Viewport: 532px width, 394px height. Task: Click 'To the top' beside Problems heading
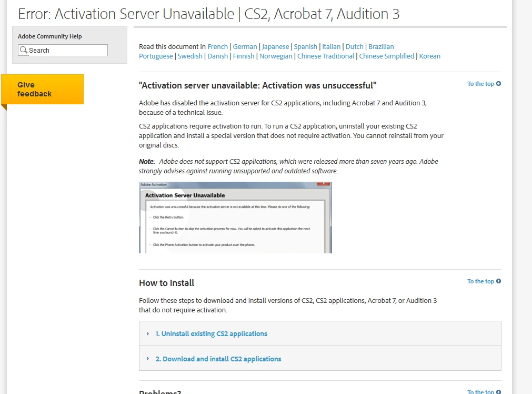point(480,391)
